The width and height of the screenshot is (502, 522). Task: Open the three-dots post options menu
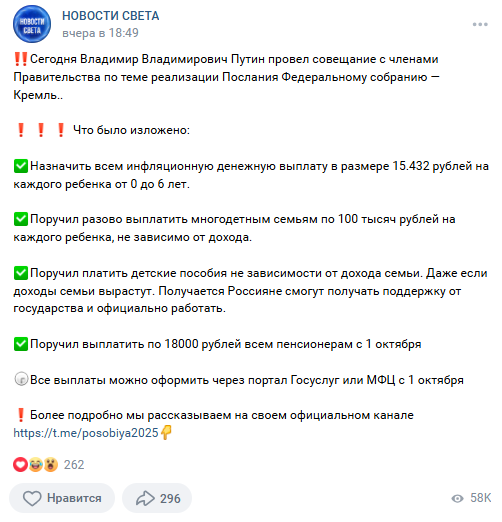(480, 24)
